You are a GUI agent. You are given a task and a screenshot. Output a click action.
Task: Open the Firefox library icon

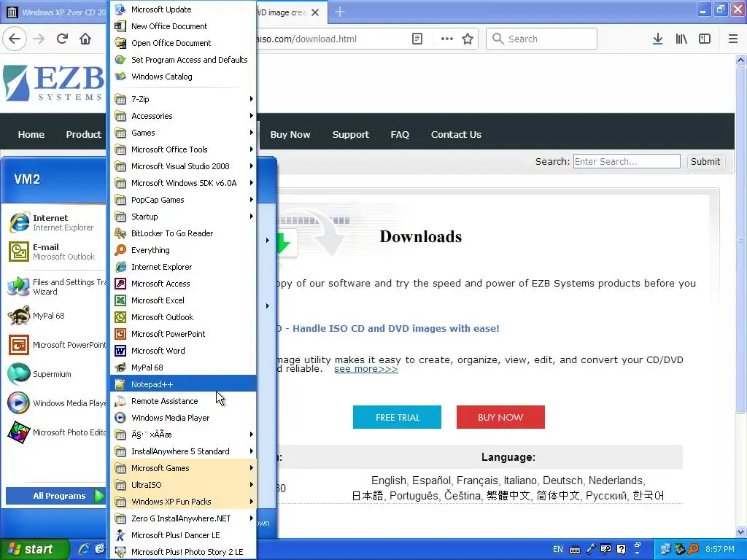click(681, 39)
